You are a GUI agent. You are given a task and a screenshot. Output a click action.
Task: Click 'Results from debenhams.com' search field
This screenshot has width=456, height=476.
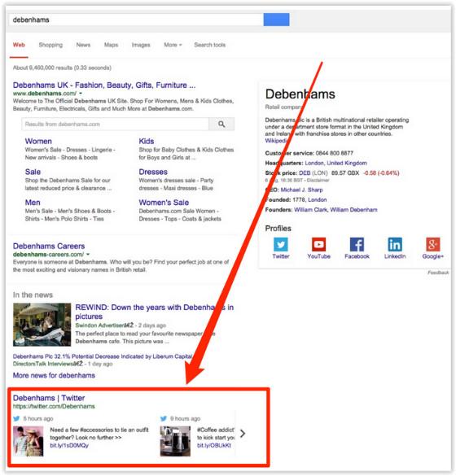click(x=116, y=124)
